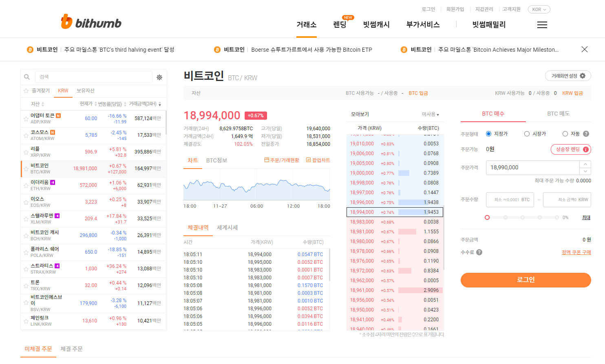Click the 어댑터 토큰 N badge

tap(58, 116)
